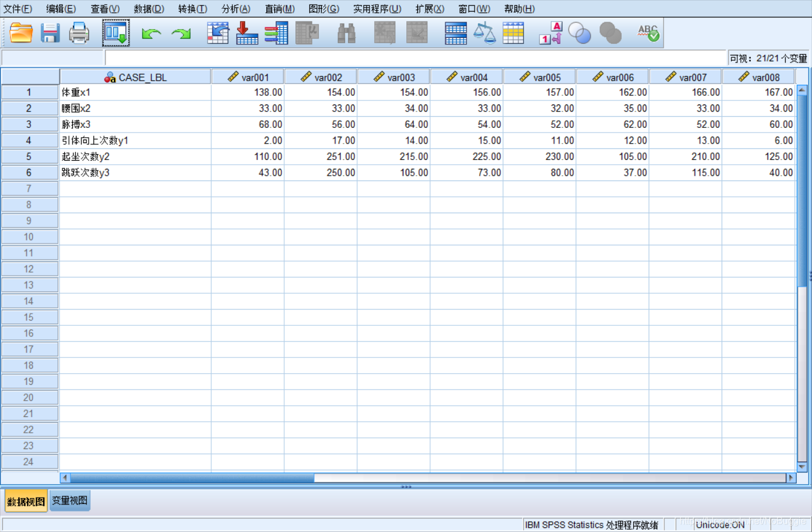Select the var008 column header
The image size is (812, 532).
tap(759, 77)
